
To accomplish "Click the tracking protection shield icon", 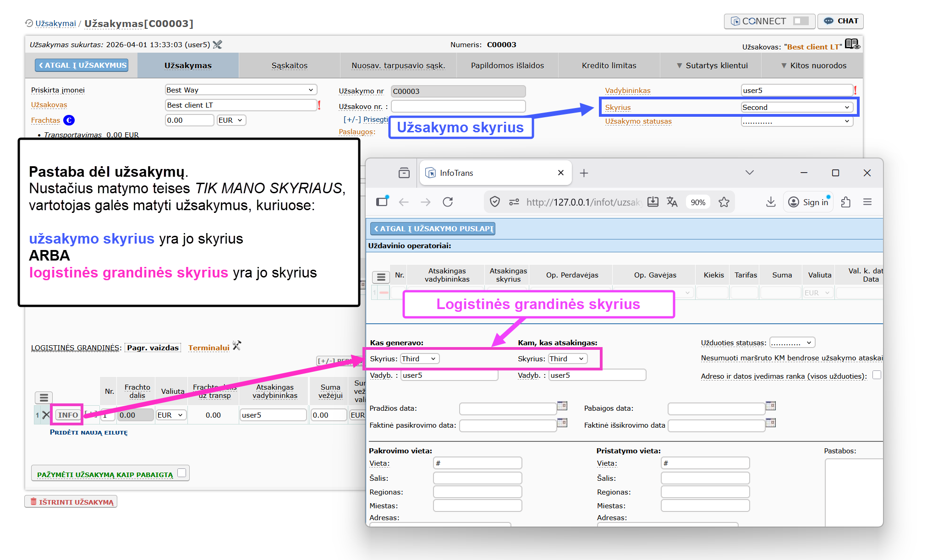I will (495, 202).
